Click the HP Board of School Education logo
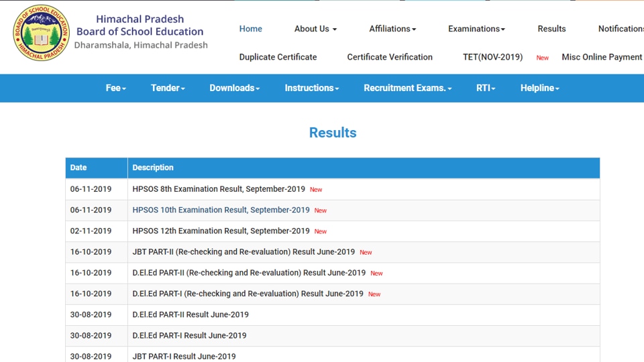The width and height of the screenshot is (644, 362). [41, 33]
